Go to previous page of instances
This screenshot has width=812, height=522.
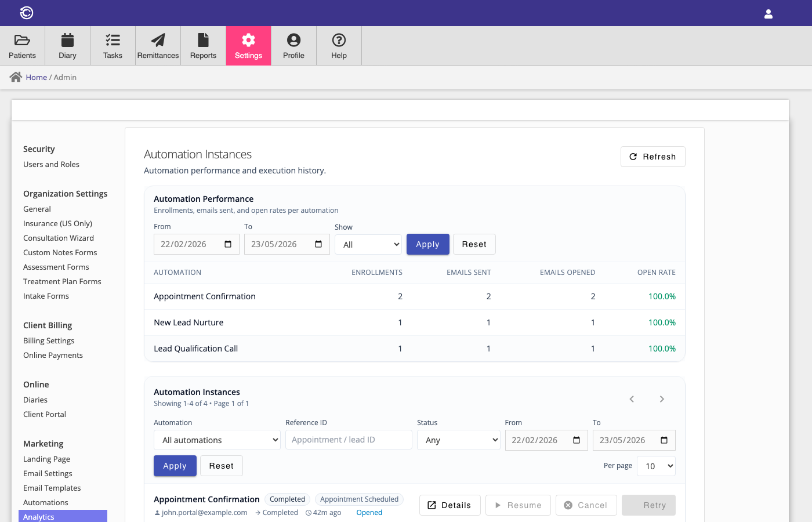632,399
